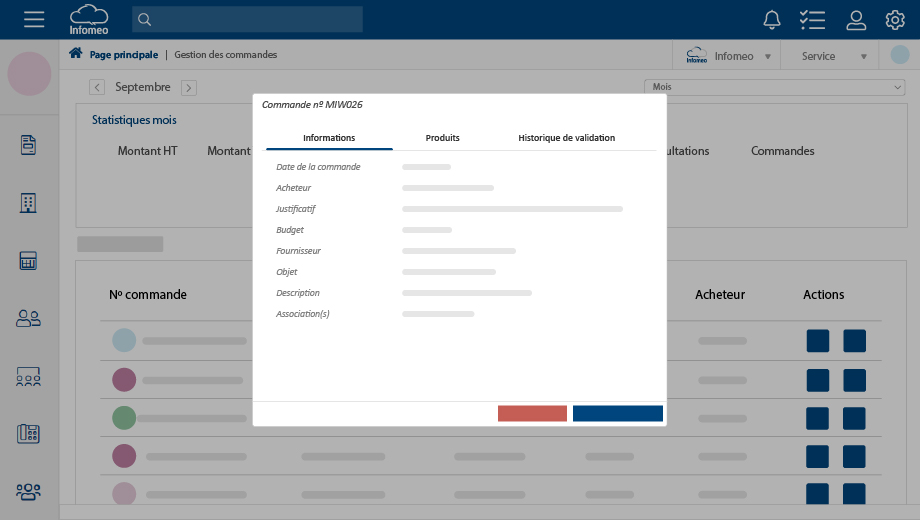Click the green avatar in third row
Screen dimensions: 920x520
click(x=124, y=418)
